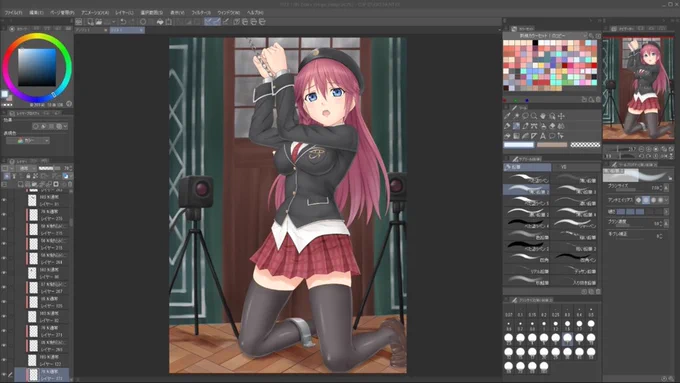
Task: Click the new document icon in command bar
Action: (90, 22)
